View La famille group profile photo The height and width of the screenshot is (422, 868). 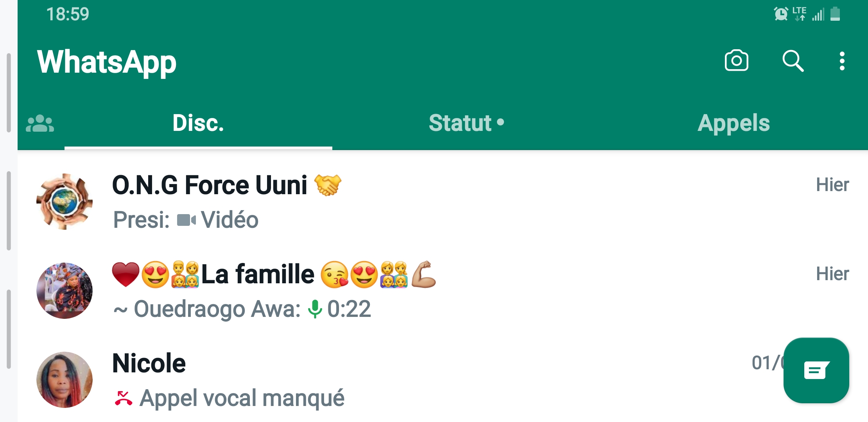[65, 291]
